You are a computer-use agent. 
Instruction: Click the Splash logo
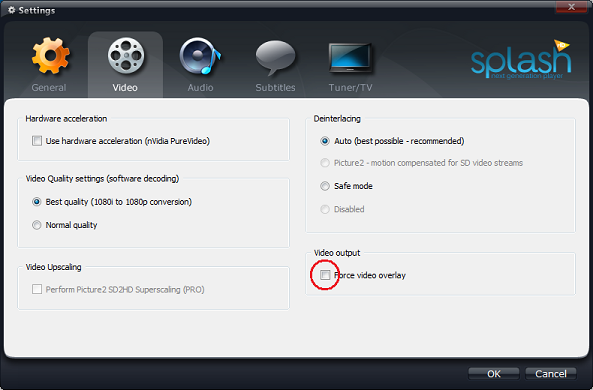(x=521, y=59)
